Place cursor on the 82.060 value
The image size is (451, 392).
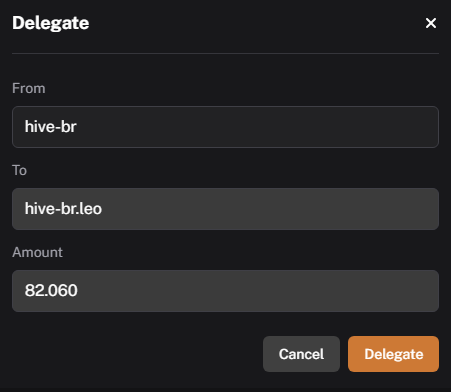(x=51, y=290)
